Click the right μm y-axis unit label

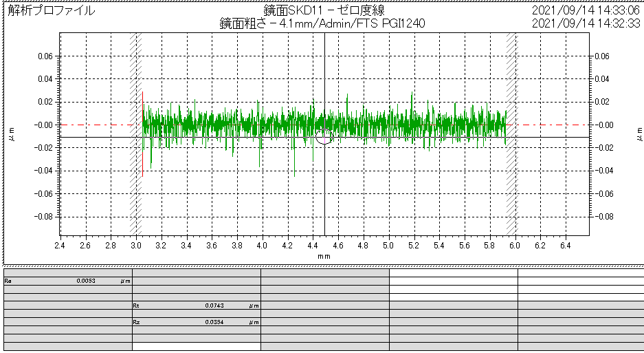click(637, 134)
